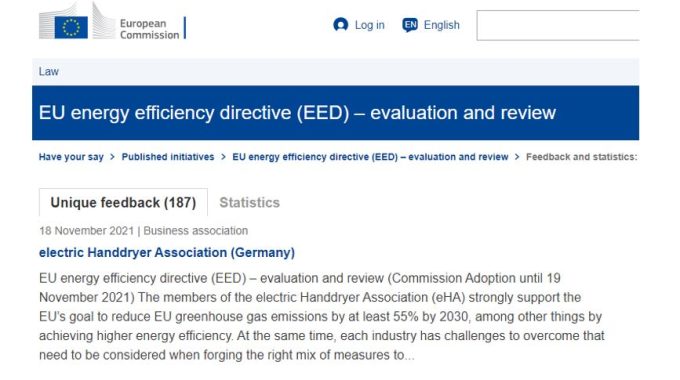
Task: Click the 18 November 2021 date text
Action: pos(86,231)
